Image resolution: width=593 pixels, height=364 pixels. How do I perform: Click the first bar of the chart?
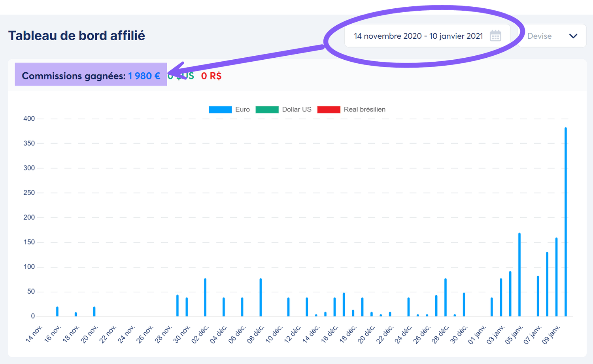tap(57, 311)
